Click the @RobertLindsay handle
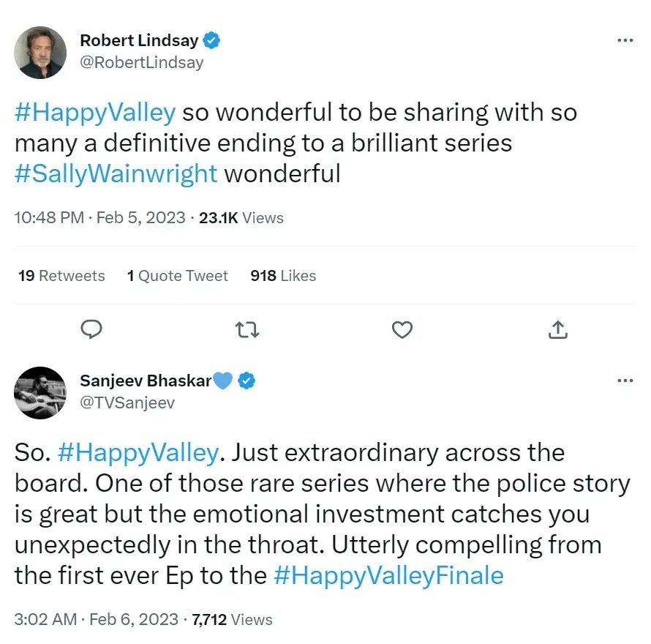Image resolution: width=651 pixels, height=644 pixels. (142, 62)
